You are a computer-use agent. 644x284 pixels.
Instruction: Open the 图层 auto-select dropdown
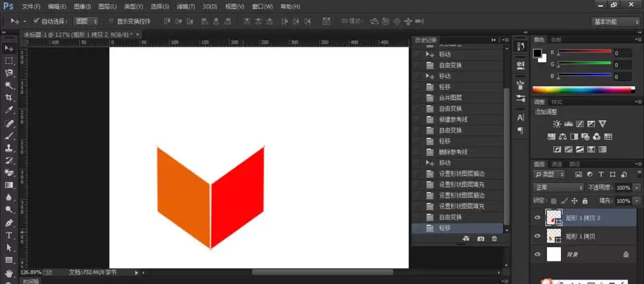pyautogui.click(x=86, y=21)
